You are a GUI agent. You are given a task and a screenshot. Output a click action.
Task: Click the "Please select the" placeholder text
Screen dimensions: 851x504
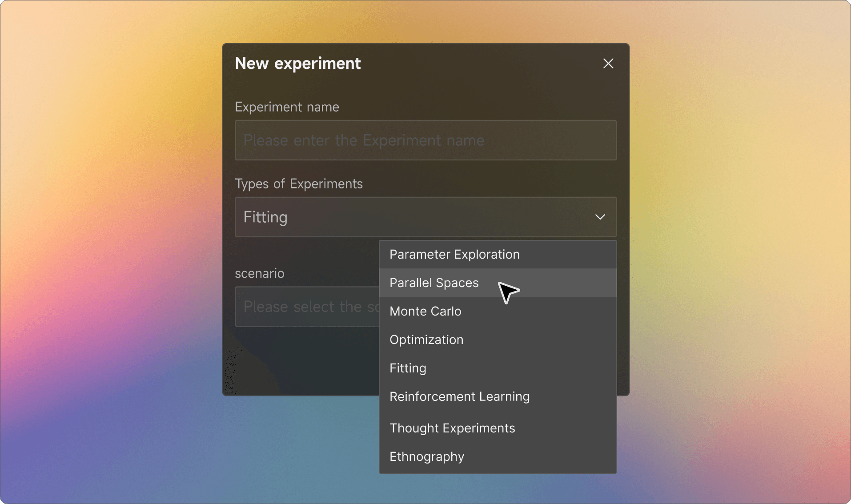302,307
